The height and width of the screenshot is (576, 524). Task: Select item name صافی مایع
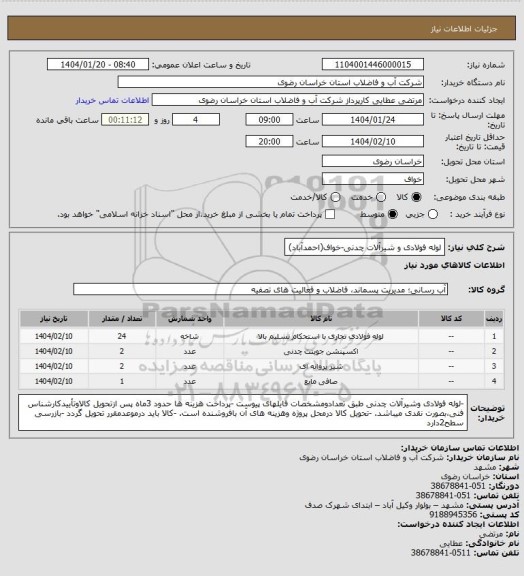pos(321,381)
